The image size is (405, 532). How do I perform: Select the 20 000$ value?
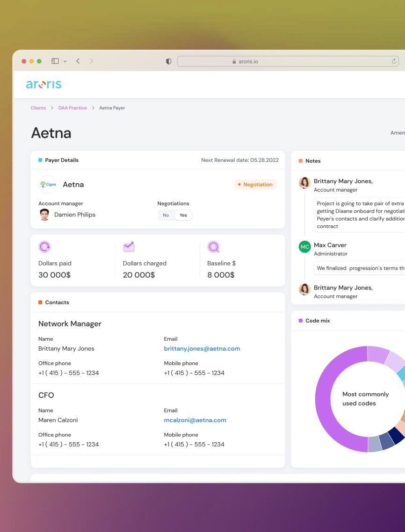pos(139,275)
